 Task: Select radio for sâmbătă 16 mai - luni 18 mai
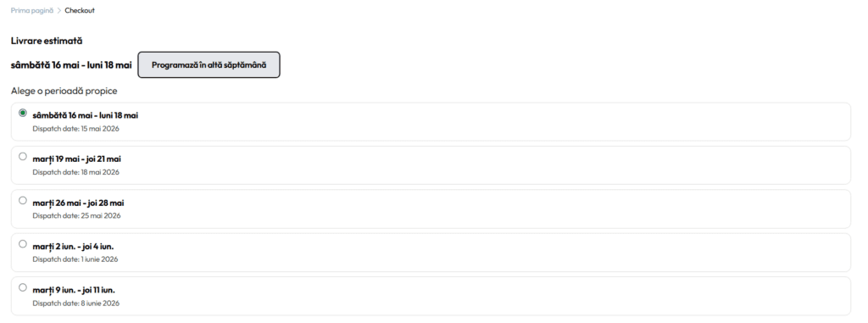click(23, 113)
